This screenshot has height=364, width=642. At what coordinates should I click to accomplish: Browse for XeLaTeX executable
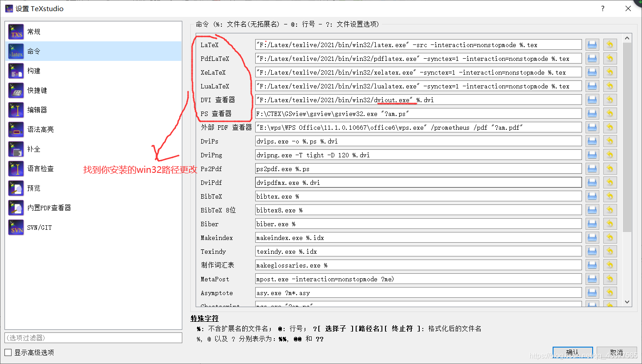pos(592,72)
